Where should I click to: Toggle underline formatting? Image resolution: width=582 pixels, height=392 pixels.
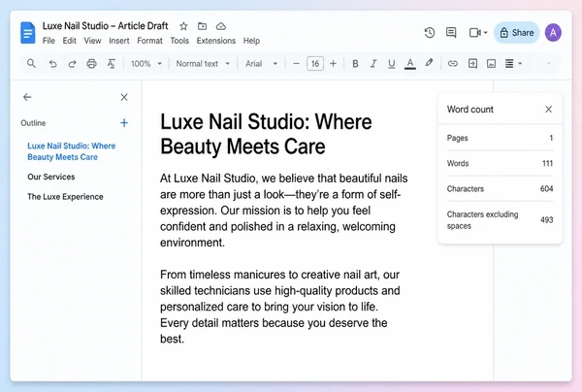pos(391,64)
